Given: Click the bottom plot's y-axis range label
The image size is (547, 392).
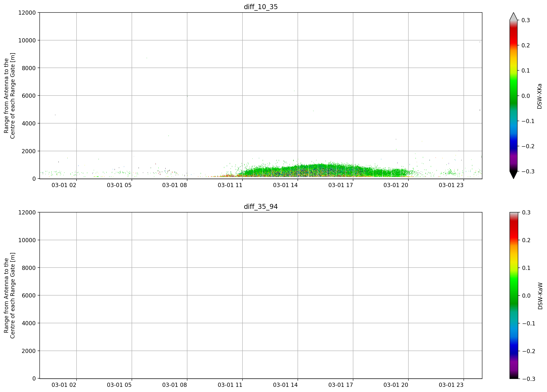Looking at the screenshot, I should (x=9, y=295).
